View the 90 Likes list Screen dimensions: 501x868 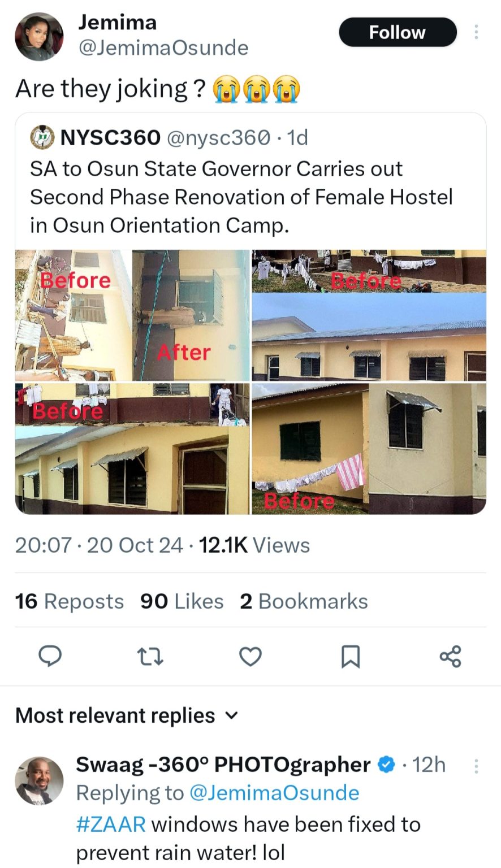click(x=182, y=601)
